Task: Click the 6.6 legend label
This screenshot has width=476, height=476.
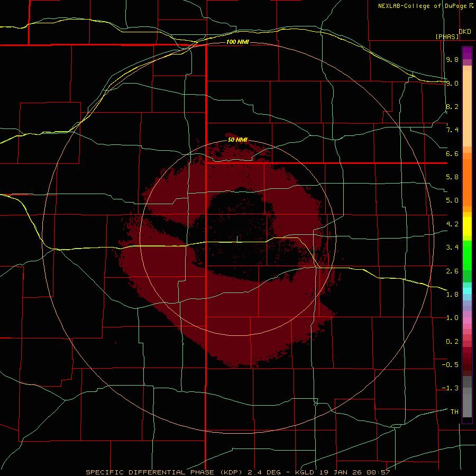Action: tap(452, 153)
